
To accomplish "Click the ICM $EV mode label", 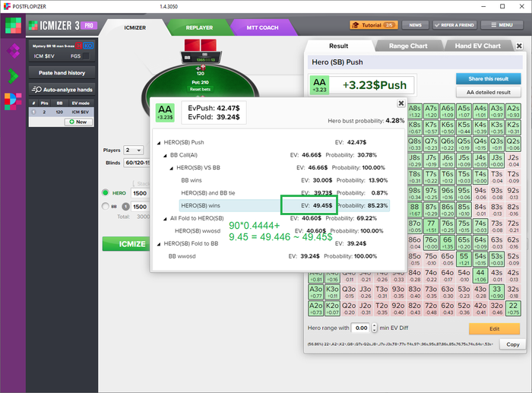I will pos(44,56).
